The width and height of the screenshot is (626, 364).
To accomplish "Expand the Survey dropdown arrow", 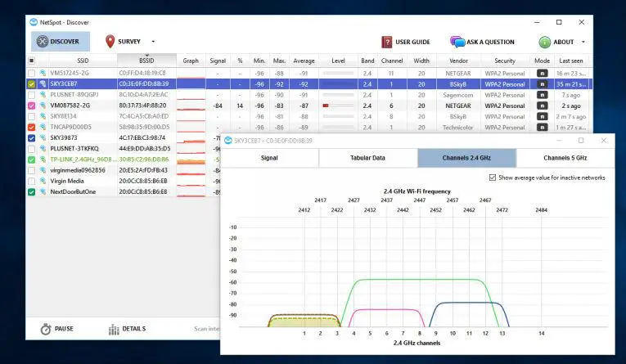I will tap(153, 42).
